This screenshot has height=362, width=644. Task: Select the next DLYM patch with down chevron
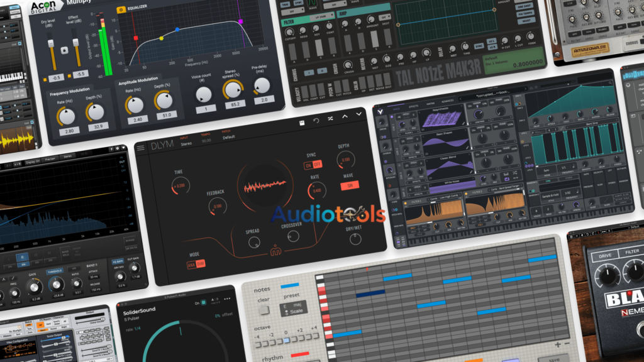tap(358, 114)
